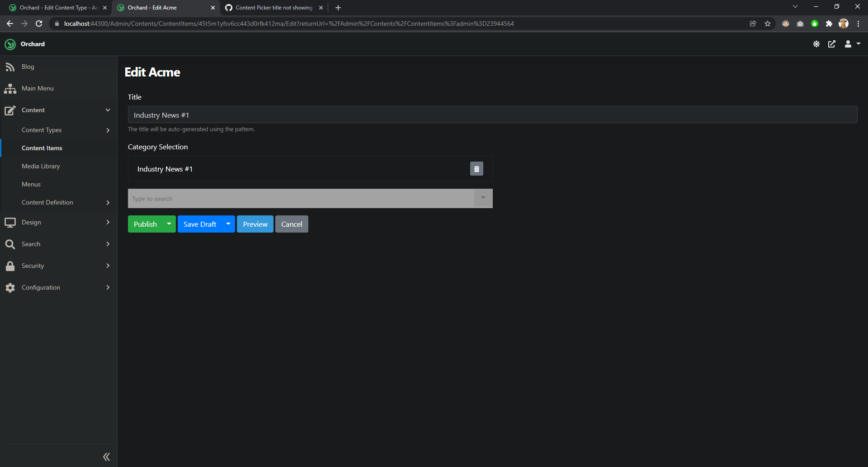Collapse the Content menu chevron
This screenshot has width=868, height=467.
click(108, 110)
